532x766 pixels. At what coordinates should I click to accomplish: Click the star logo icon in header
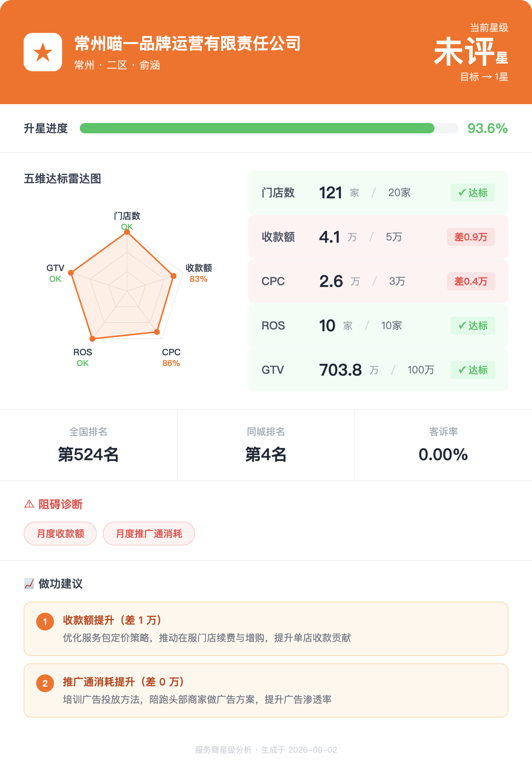[43, 52]
